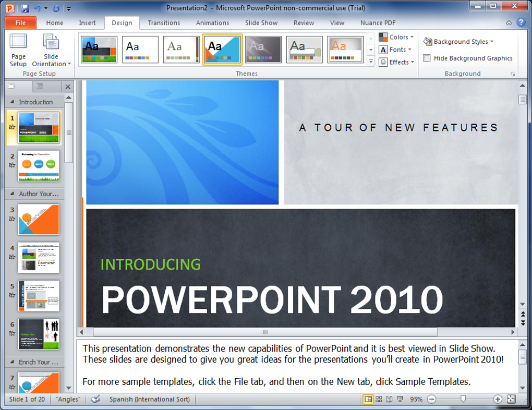Fit slide to the current window

(x=511, y=399)
